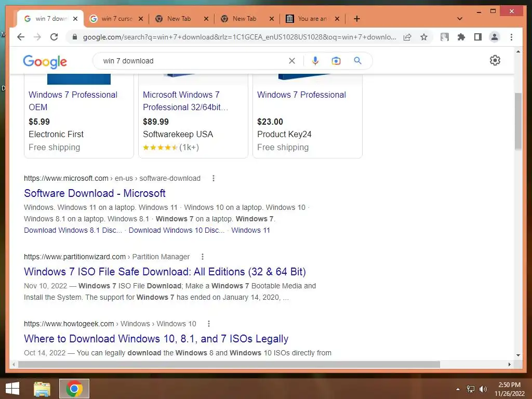
Task: Open 'Where to Download Windows 10, 8.1, and 7 ISOs Legally'
Action: pyautogui.click(x=156, y=339)
